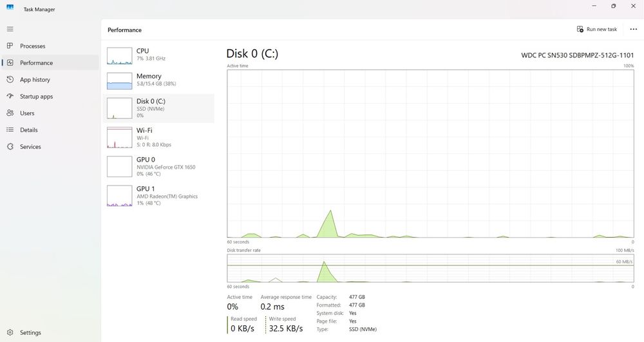Click the Users people icon

[x=10, y=113]
